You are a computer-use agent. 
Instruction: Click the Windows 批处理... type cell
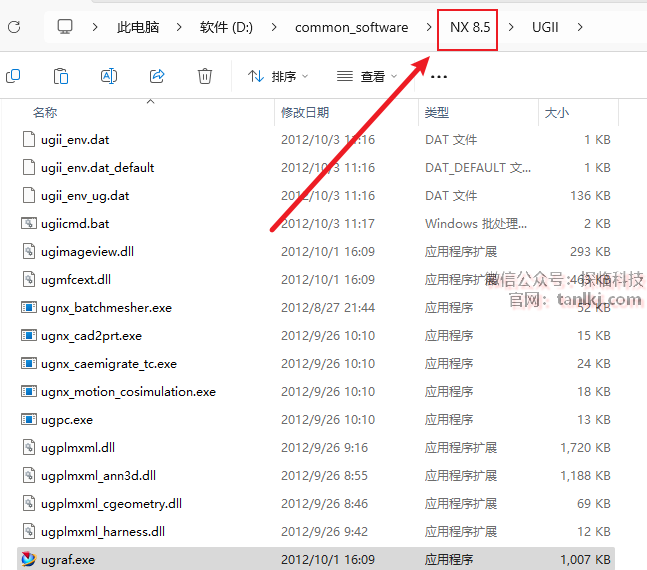pos(476,224)
